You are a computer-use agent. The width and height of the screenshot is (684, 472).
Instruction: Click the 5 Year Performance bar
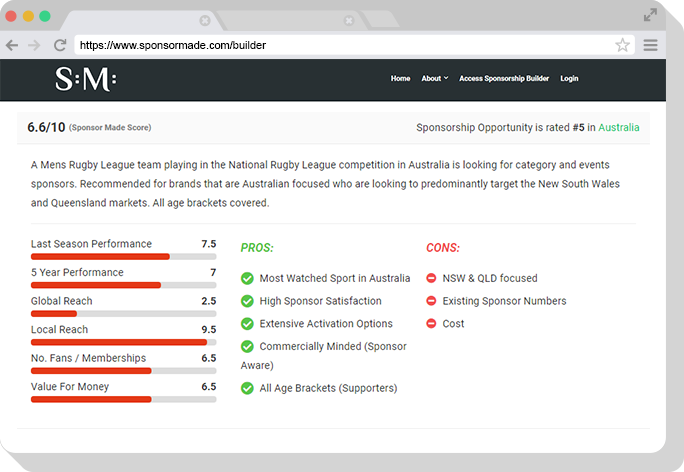pyautogui.click(x=123, y=285)
